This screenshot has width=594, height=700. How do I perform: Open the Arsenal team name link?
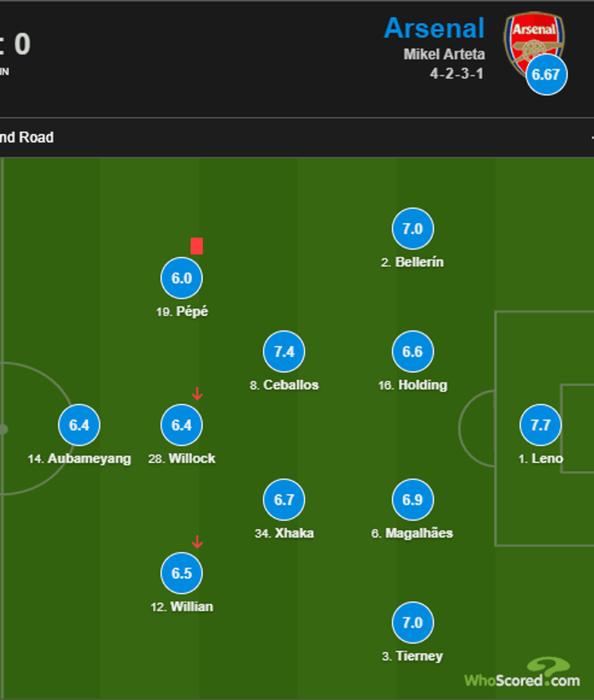click(434, 28)
